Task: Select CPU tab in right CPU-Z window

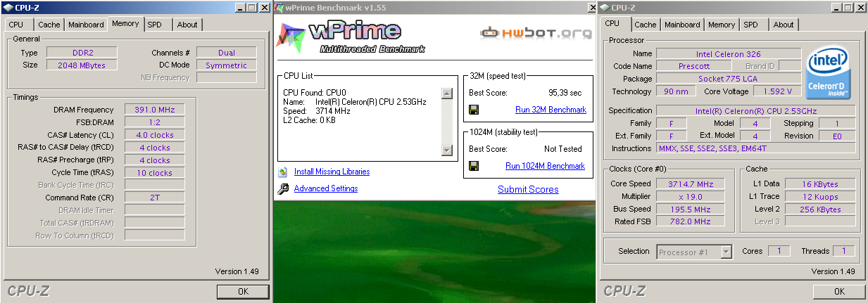Action: pos(612,24)
